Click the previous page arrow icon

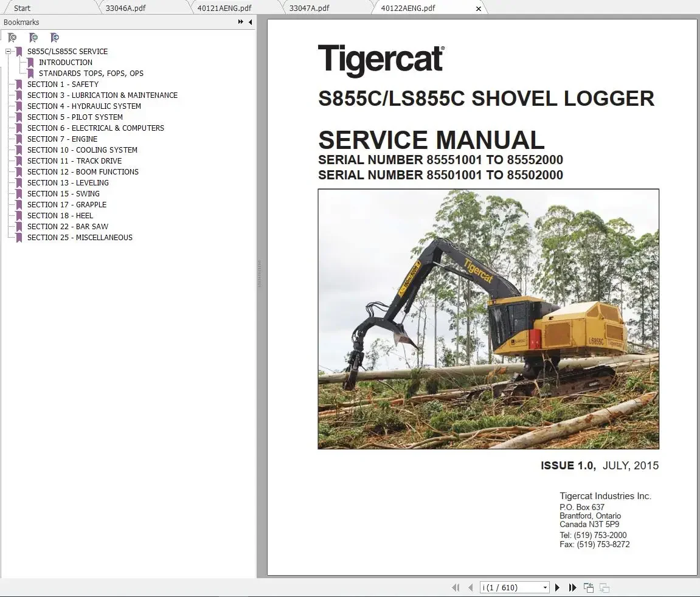[x=471, y=587]
